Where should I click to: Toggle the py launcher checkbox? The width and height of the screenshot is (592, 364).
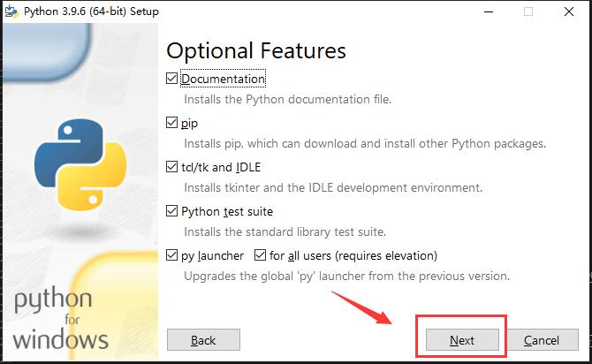pyautogui.click(x=172, y=255)
